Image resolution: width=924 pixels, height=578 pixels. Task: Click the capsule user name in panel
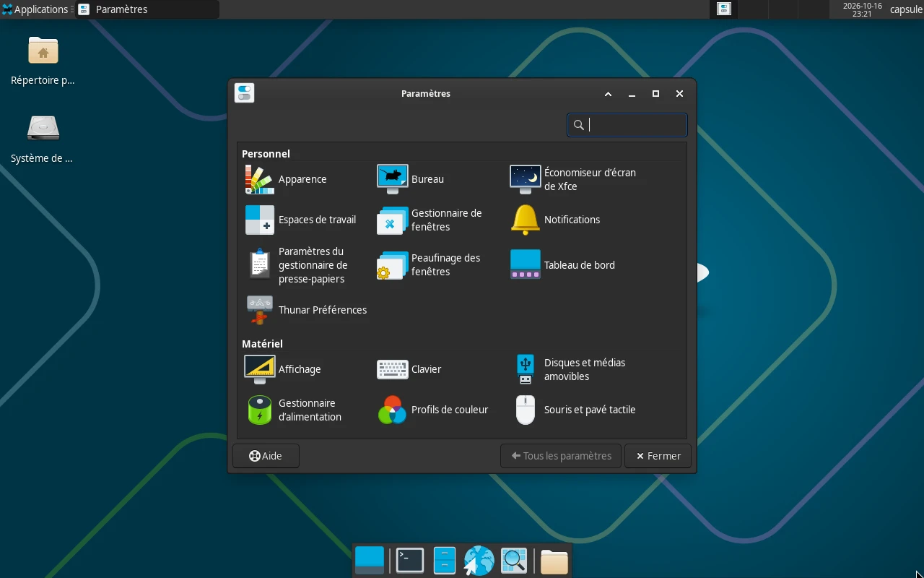pyautogui.click(x=906, y=9)
